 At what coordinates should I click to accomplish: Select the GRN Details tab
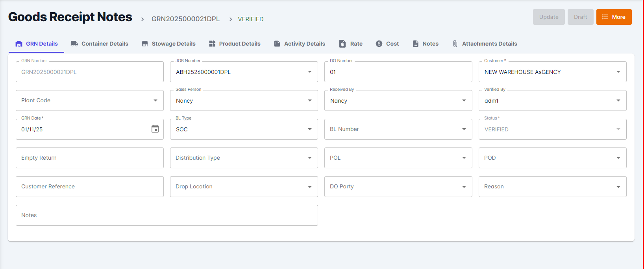tap(37, 44)
